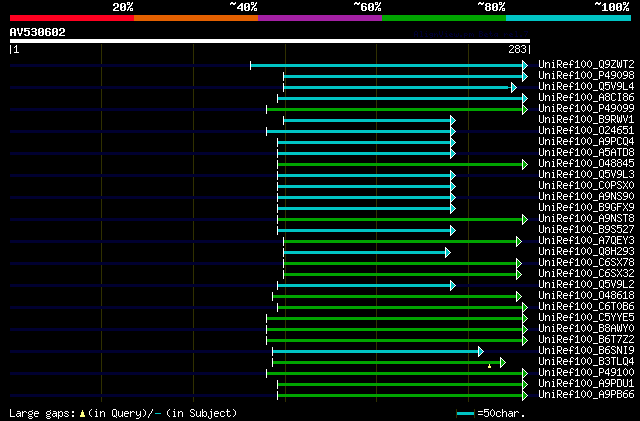Click the purple ~60% identity legend segment
The image size is (640, 421).
320,18
